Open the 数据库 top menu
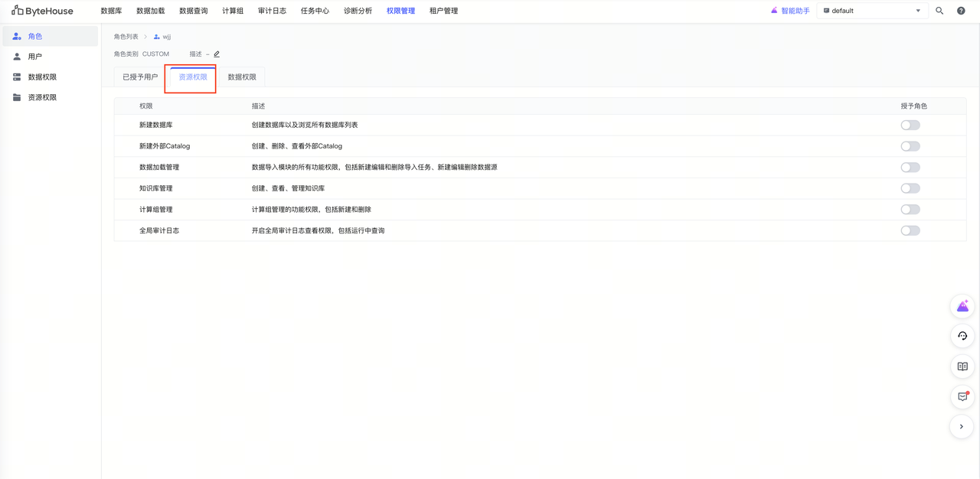 point(111,11)
